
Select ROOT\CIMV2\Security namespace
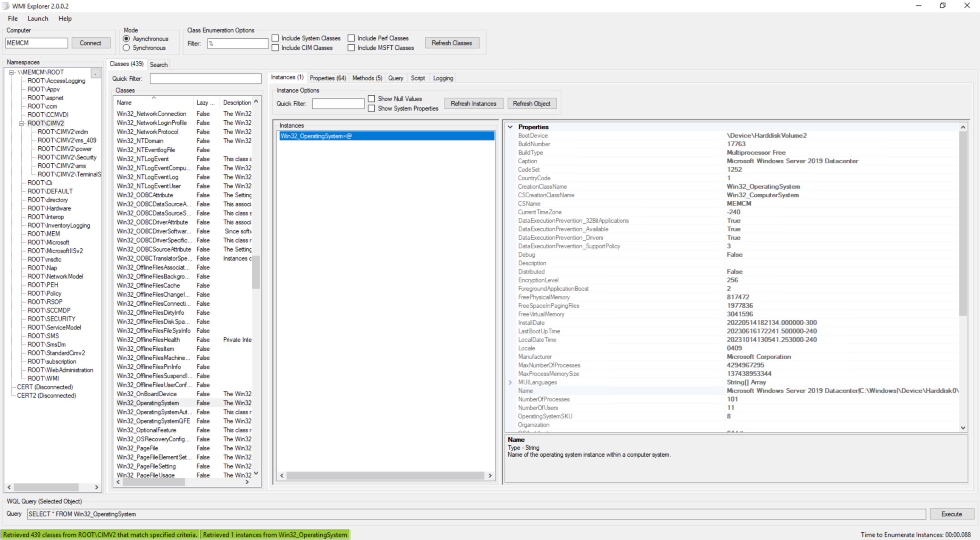point(67,157)
